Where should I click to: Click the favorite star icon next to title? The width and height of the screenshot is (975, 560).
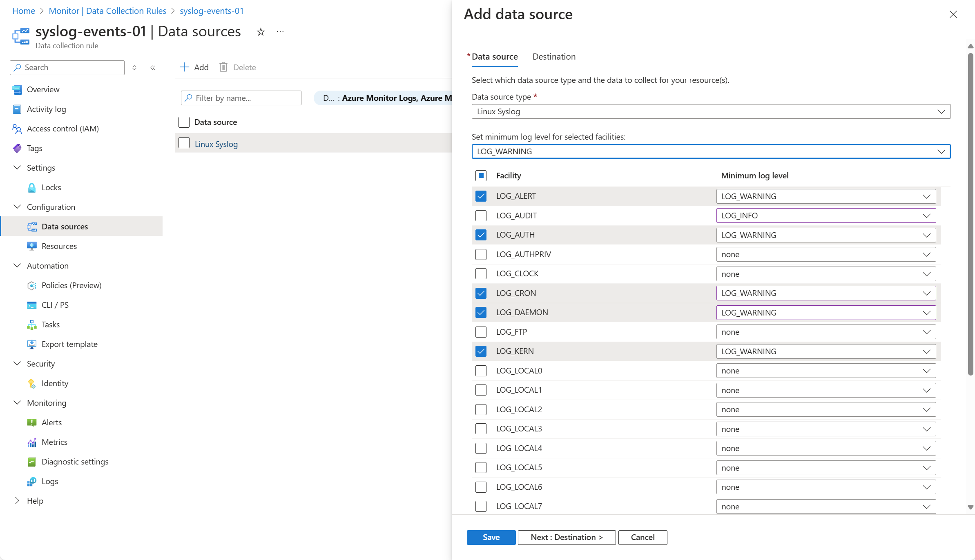[x=261, y=32]
